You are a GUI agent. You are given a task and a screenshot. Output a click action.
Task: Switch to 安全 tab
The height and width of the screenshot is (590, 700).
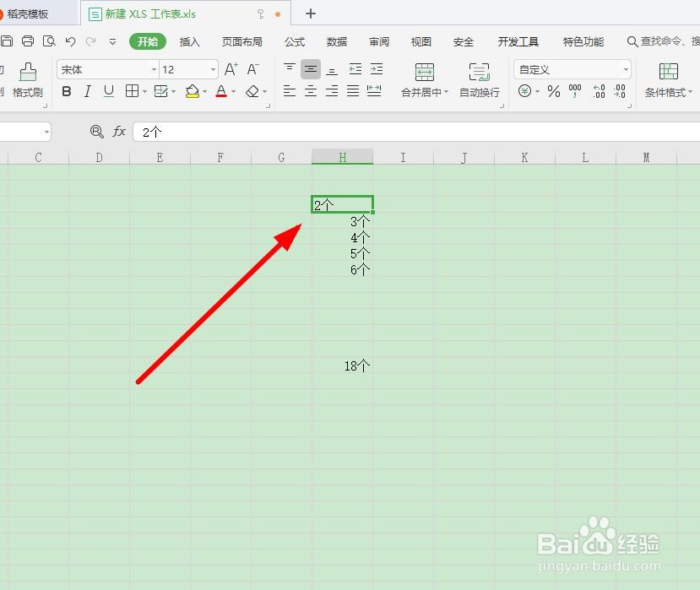tap(464, 42)
